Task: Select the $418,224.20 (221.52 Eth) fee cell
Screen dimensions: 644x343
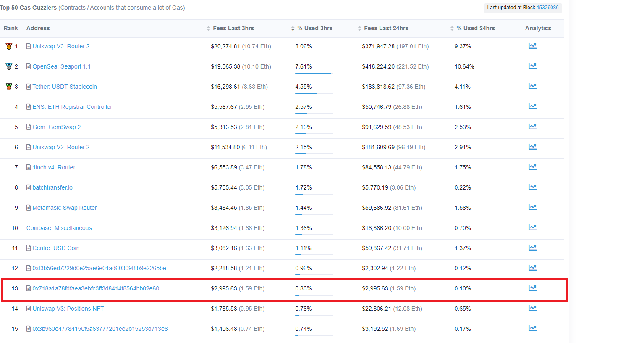Action: pos(395,66)
